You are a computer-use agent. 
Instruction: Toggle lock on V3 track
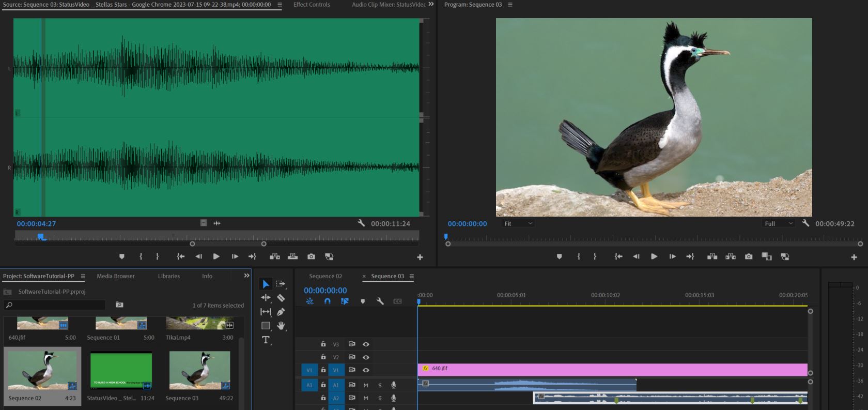pyautogui.click(x=323, y=344)
